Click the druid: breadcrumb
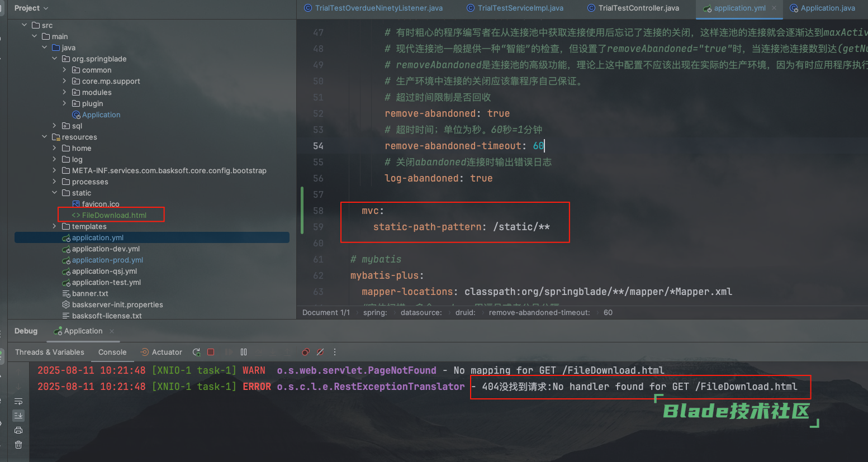Screen dimensions: 868x462 click(x=465, y=312)
